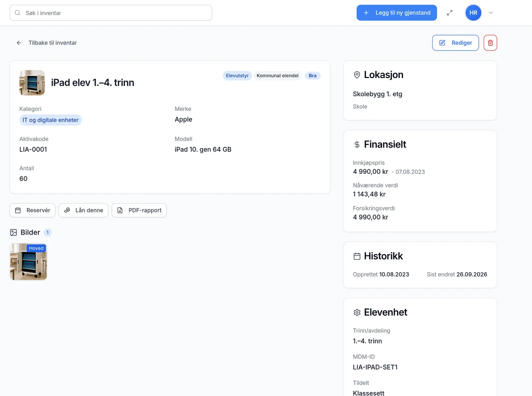Click the MDM-ID value 'LIA-IPAD-SET1'
532x396 pixels.
pyautogui.click(x=375, y=367)
